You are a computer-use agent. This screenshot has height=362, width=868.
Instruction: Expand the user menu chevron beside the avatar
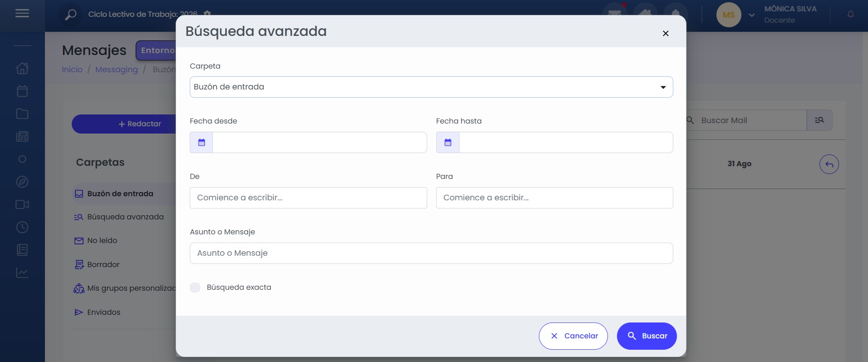[x=752, y=15]
